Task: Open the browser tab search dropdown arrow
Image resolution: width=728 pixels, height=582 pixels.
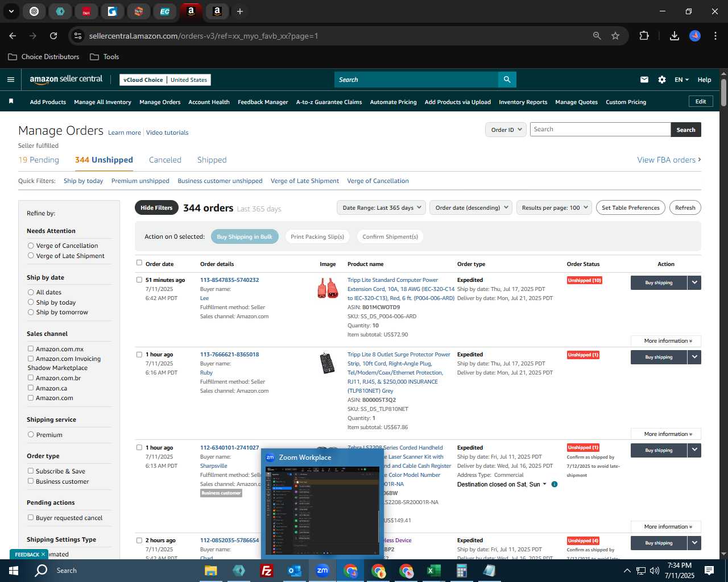Action: coord(11,11)
